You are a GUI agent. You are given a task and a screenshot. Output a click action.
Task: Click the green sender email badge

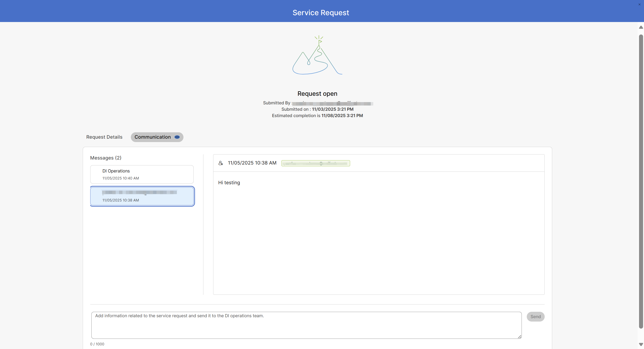[x=315, y=163]
